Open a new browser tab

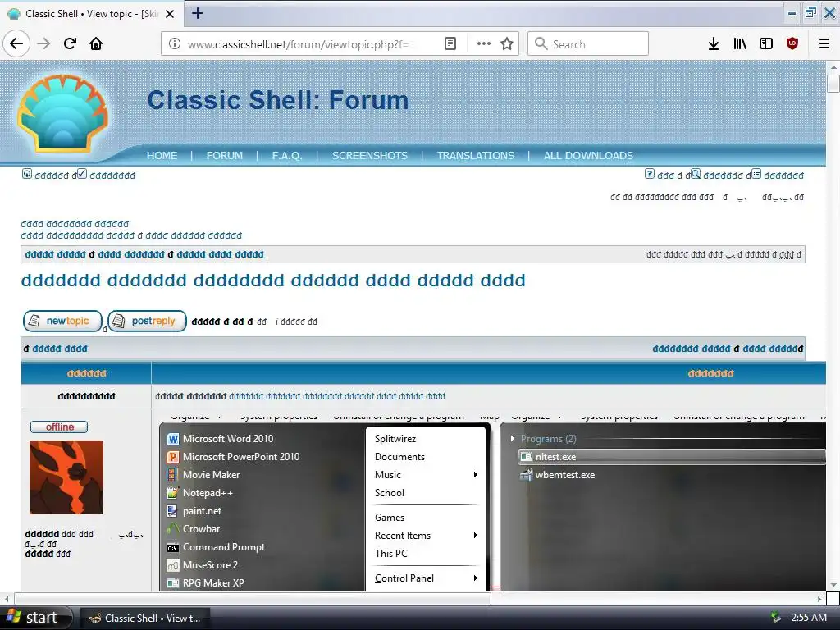(198, 13)
